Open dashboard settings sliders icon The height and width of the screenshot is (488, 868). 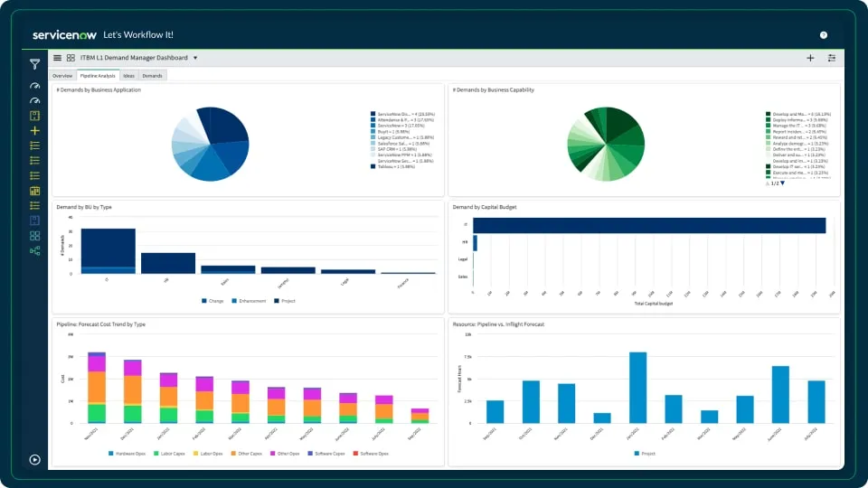(x=832, y=58)
